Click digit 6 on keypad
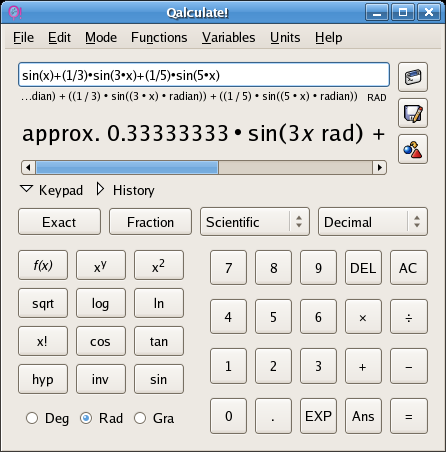The height and width of the screenshot is (452, 446). point(318,317)
